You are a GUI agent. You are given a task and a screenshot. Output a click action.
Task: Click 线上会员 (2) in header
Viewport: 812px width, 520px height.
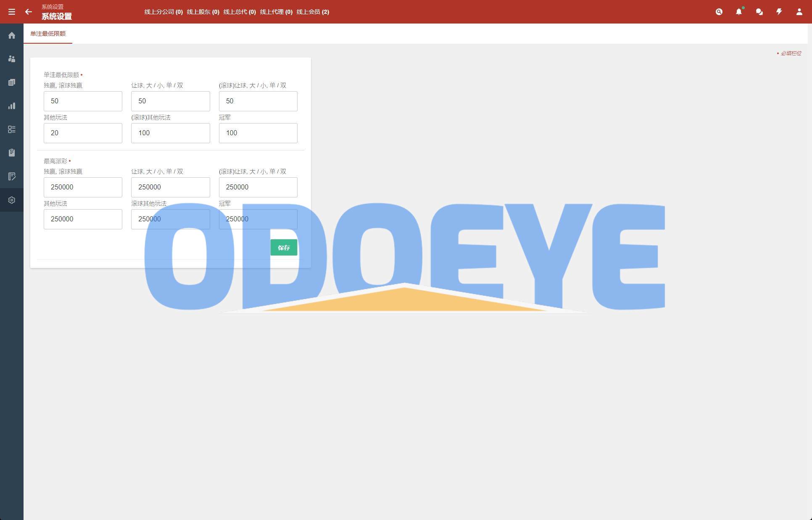(313, 12)
